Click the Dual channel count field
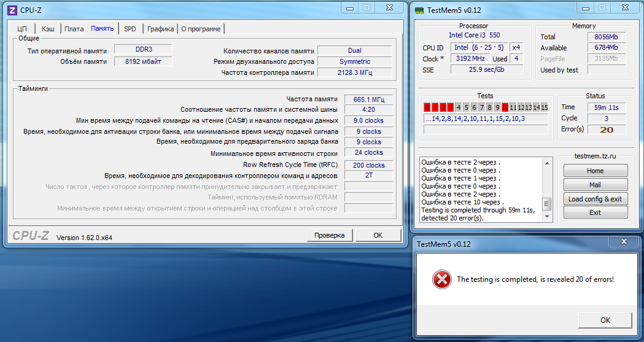 [x=354, y=50]
